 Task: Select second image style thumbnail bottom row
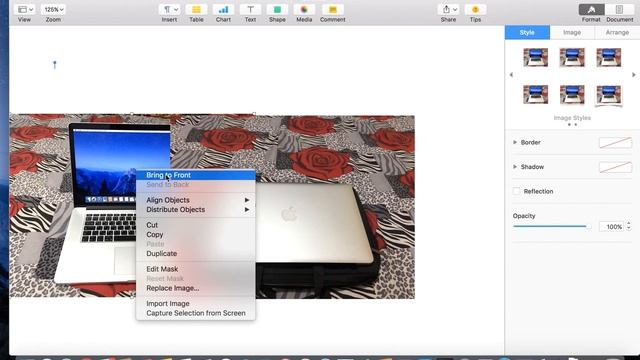[572, 94]
